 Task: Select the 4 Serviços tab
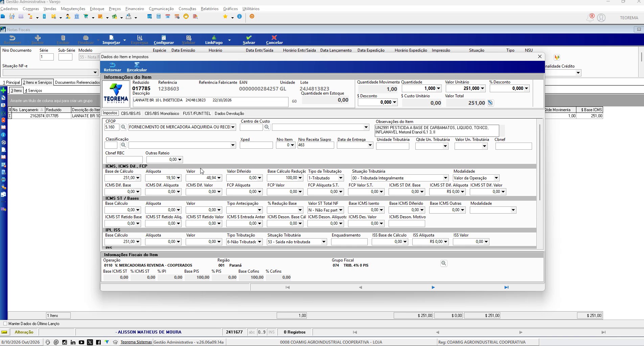[x=33, y=91]
